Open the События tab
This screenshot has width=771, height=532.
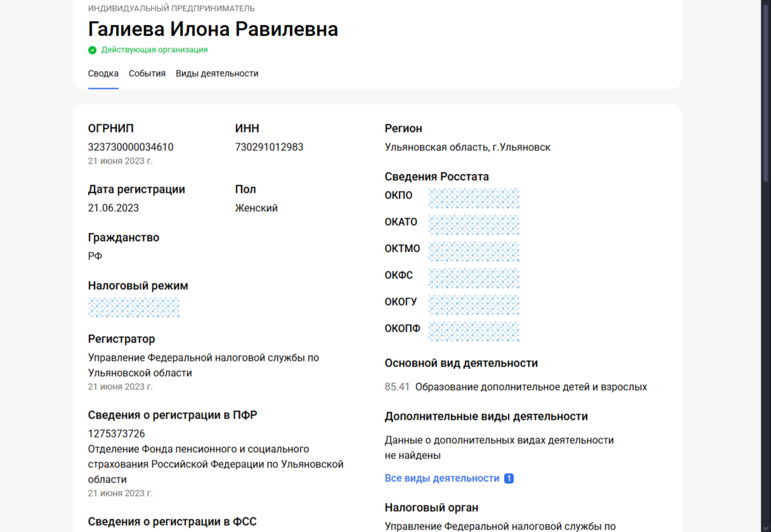coord(147,74)
